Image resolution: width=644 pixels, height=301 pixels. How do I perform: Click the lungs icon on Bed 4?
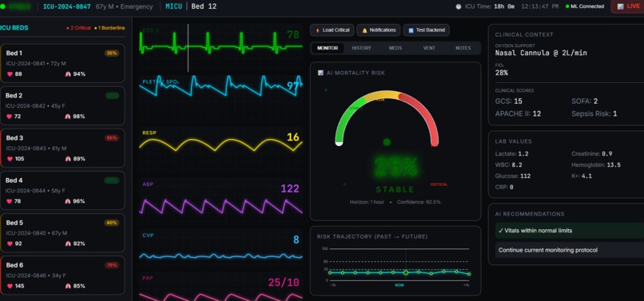point(68,201)
